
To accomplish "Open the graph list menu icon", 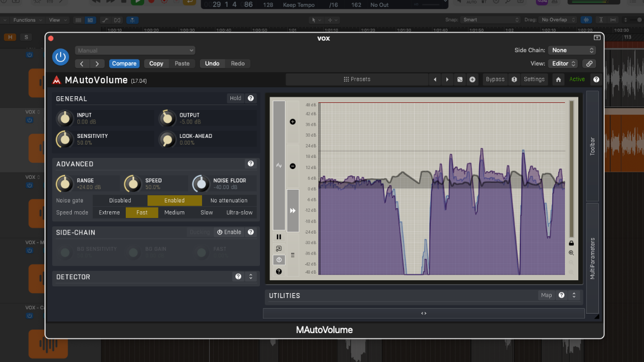I will [x=292, y=255].
